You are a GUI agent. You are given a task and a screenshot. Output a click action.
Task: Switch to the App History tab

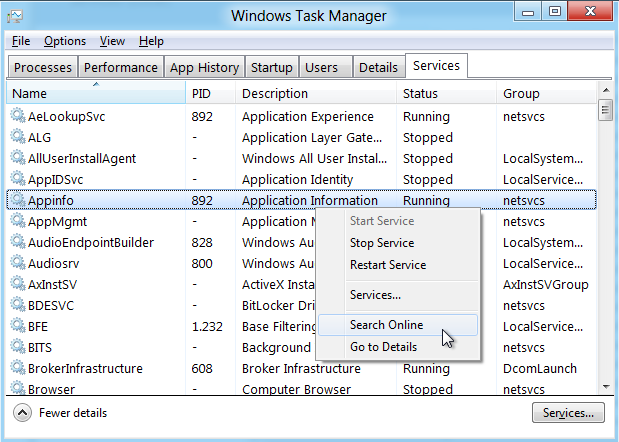point(204,67)
